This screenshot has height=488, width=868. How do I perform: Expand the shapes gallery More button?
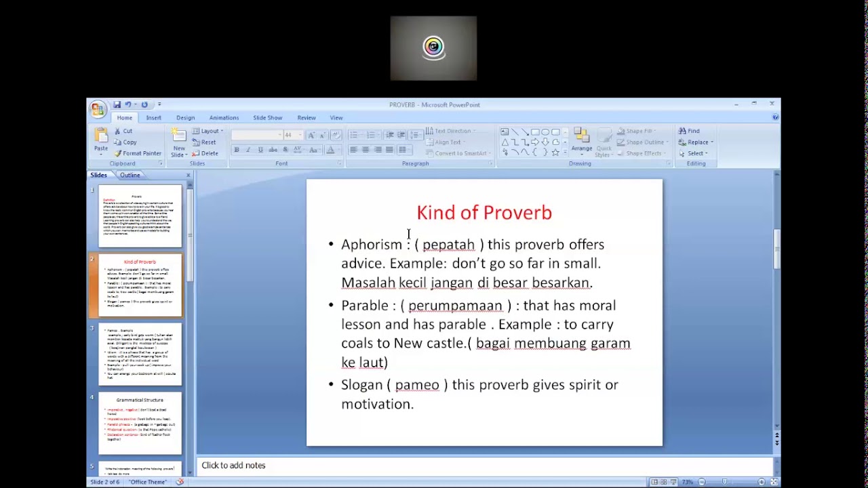coord(565,152)
